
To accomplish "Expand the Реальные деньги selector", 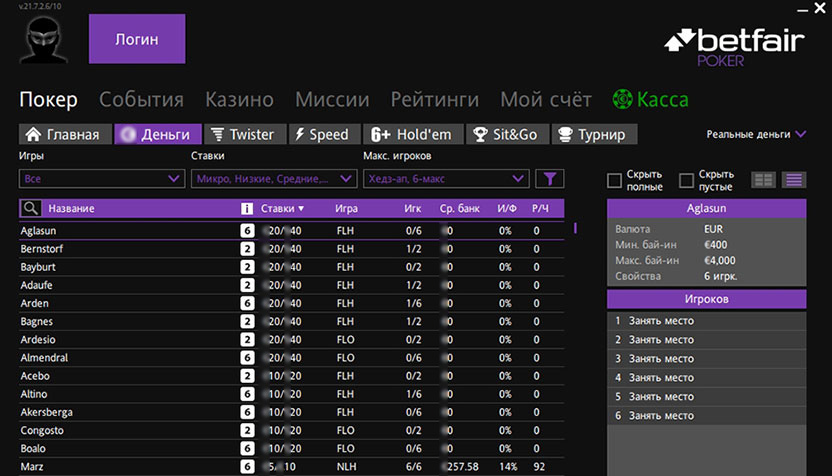I will (x=755, y=134).
